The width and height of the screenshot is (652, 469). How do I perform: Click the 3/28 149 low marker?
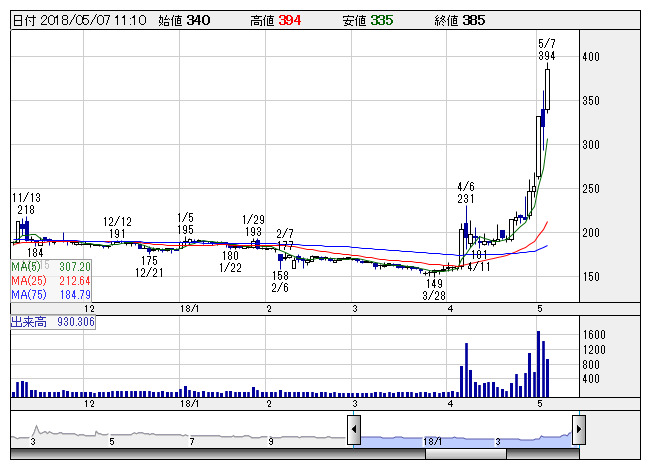pyautogui.click(x=433, y=289)
